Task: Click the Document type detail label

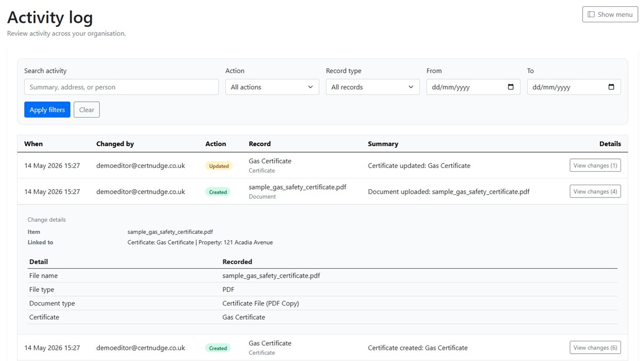Action: click(x=52, y=303)
